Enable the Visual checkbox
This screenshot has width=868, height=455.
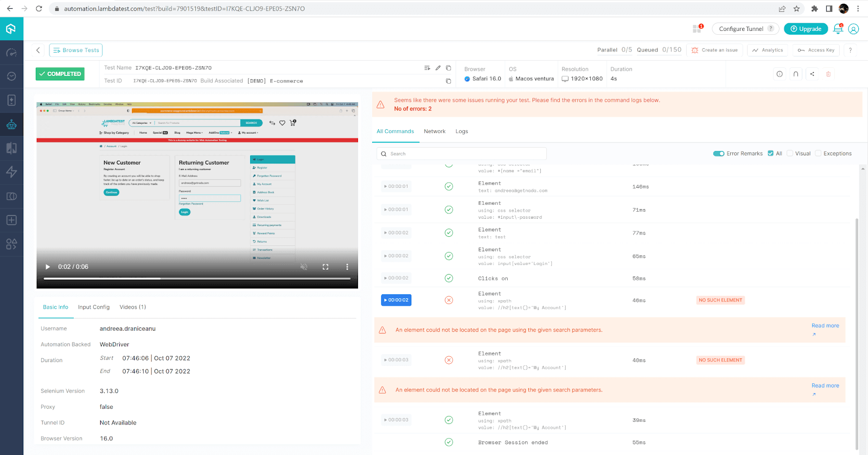coord(790,154)
